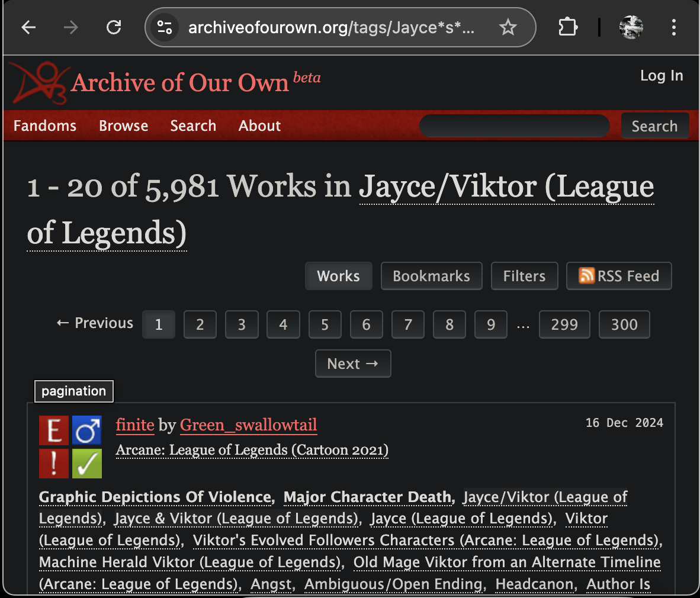Open Arcane: League of Legends fandom link
700x598 pixels.
pyautogui.click(x=252, y=450)
